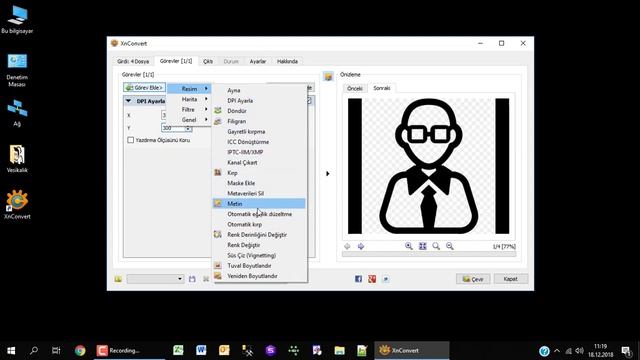Expand the Harita submenu
640x360 pixels.
(189, 99)
